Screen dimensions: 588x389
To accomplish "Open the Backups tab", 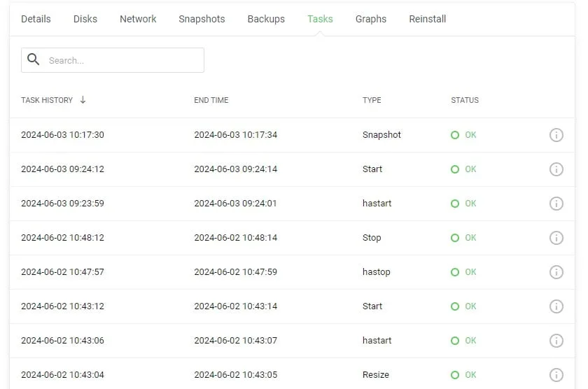I will click(266, 19).
